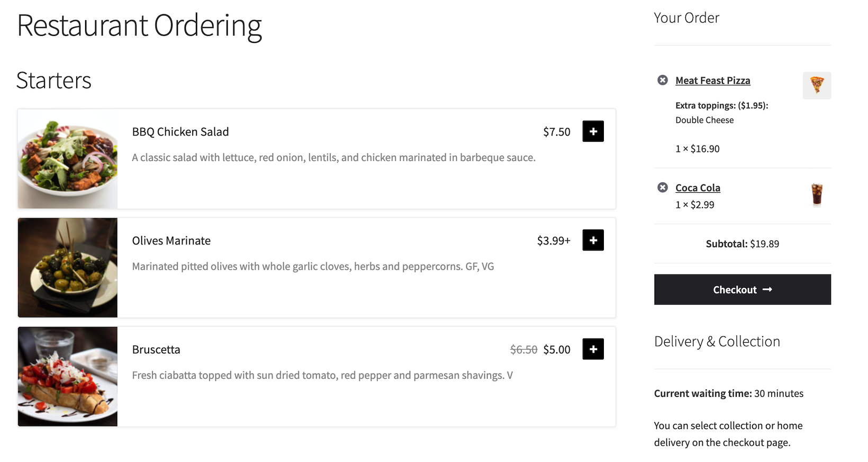The image size is (868, 462).
Task: Click the Double Cheese topping text
Action: [704, 120]
